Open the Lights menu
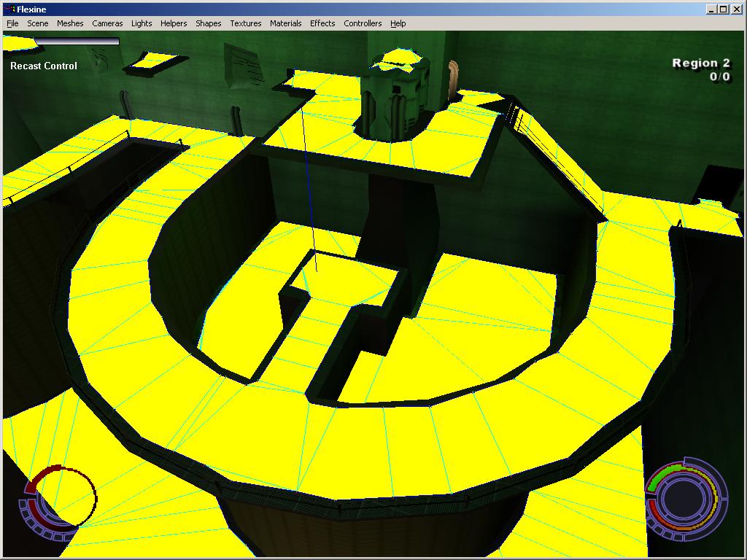This screenshot has width=747, height=560. [x=142, y=23]
